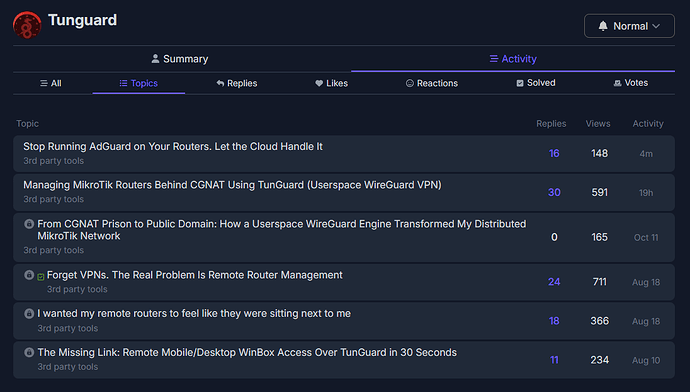The image size is (690, 392).
Task: Click the bell icon in the Normal button
Action: (603, 26)
